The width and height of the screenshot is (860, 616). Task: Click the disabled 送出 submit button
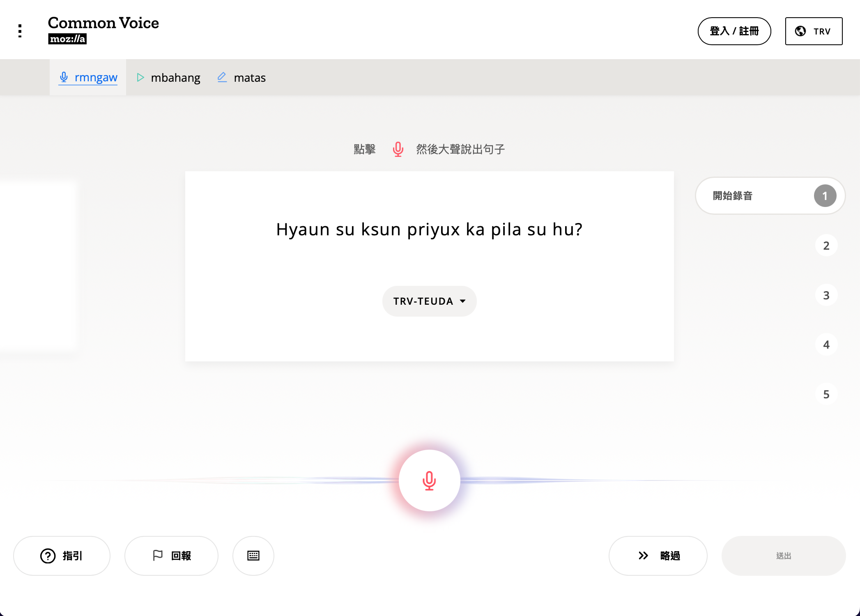coord(783,556)
